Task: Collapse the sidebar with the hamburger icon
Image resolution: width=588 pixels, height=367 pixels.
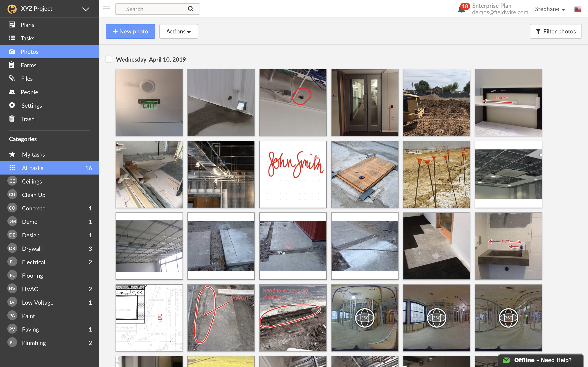Action: [107, 9]
